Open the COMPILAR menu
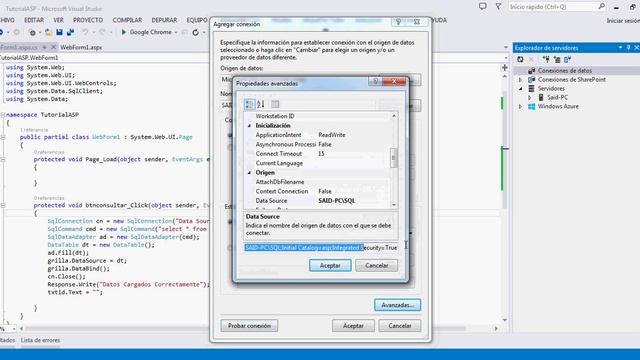Viewport: 640px width, 360px height. 127,20
